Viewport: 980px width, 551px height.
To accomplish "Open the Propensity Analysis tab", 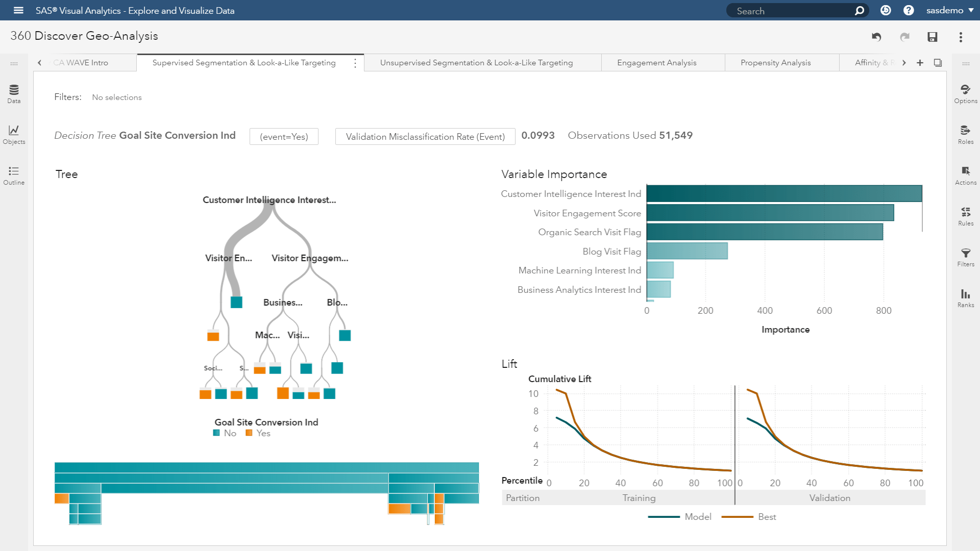I will (775, 62).
